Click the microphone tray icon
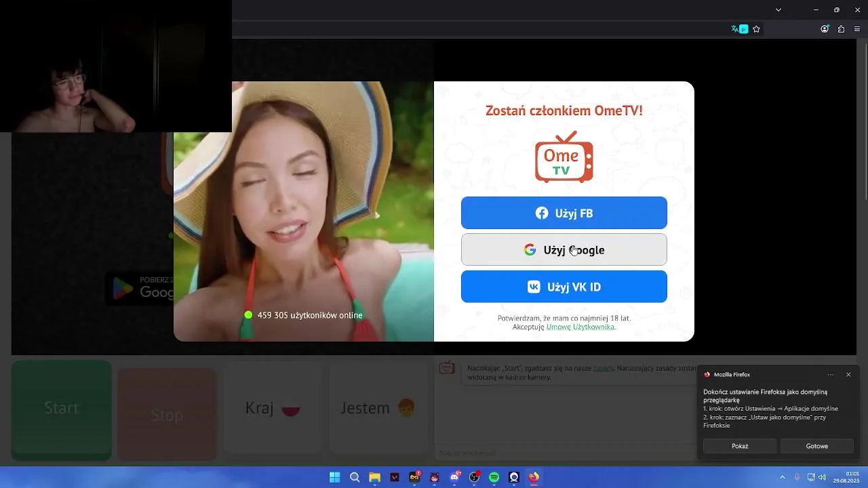This screenshot has width=868, height=488. click(x=797, y=477)
